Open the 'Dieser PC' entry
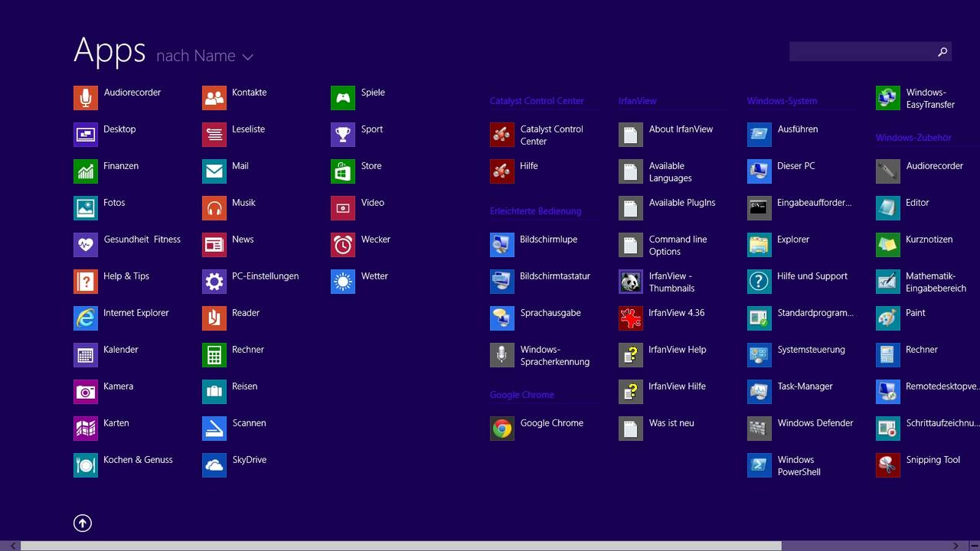Screen dimensions: 980x551 [781, 171]
